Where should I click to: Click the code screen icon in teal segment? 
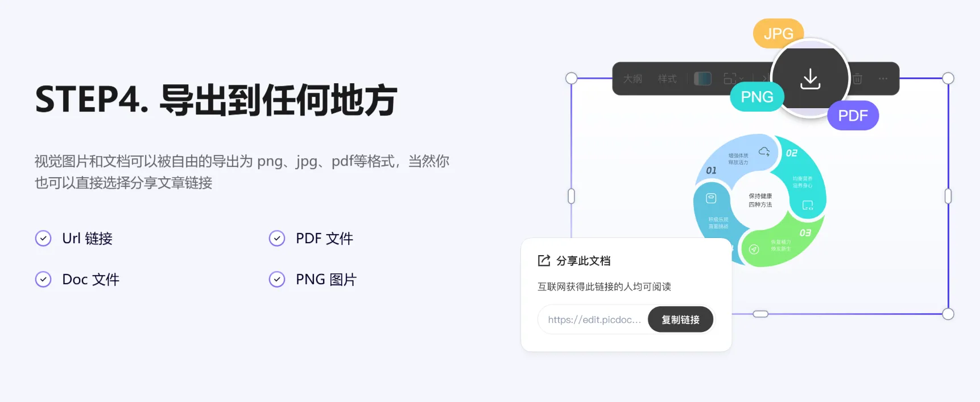(808, 205)
